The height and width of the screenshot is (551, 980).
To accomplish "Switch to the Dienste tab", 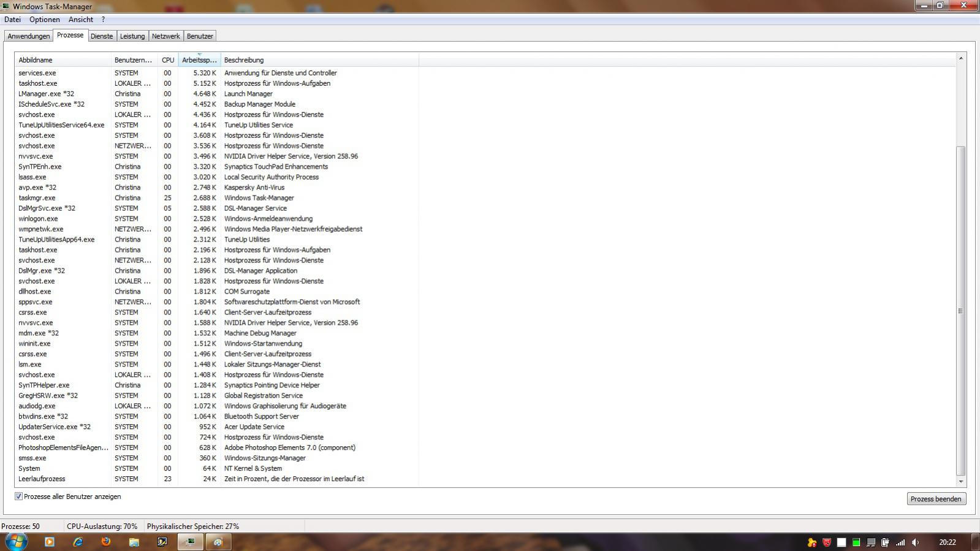I will point(102,36).
